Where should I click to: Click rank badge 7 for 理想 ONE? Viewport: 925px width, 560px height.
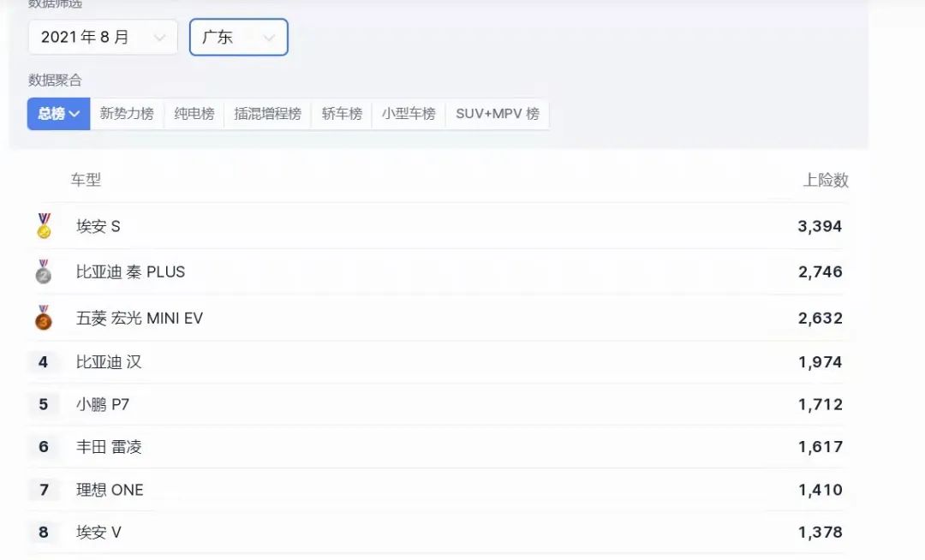[x=43, y=490]
